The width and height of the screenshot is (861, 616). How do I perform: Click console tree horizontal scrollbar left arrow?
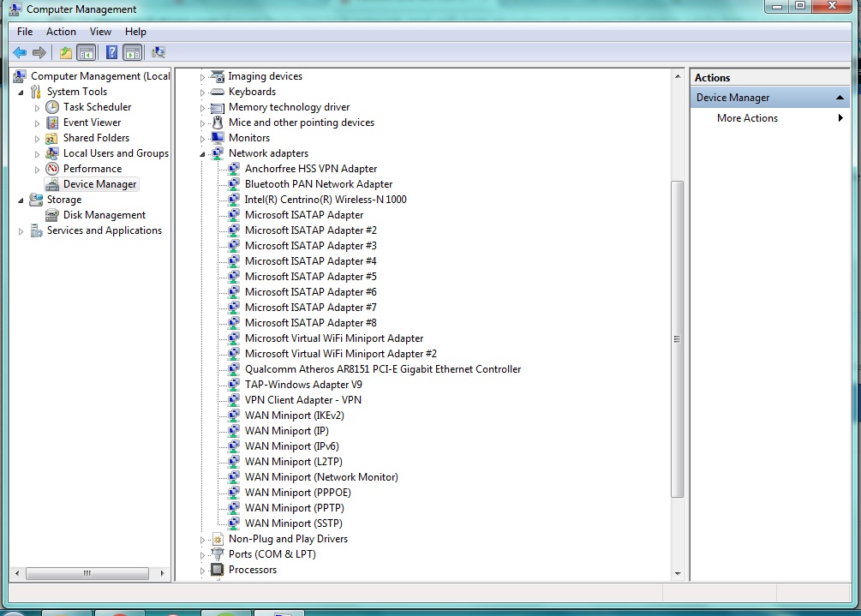tap(18, 573)
